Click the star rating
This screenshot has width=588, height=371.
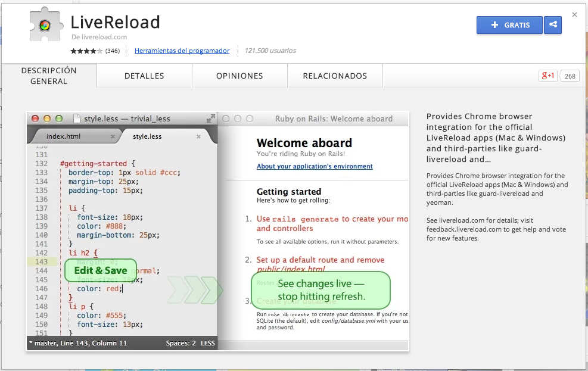[86, 51]
